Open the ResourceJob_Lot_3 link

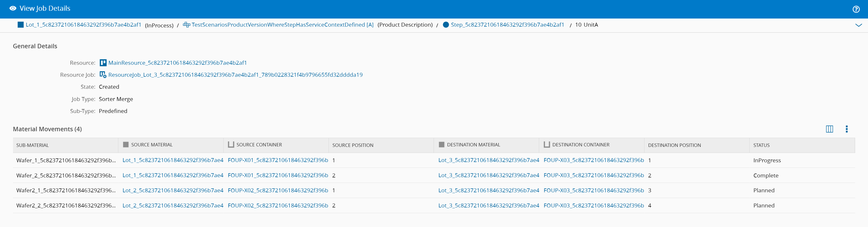[x=235, y=75]
